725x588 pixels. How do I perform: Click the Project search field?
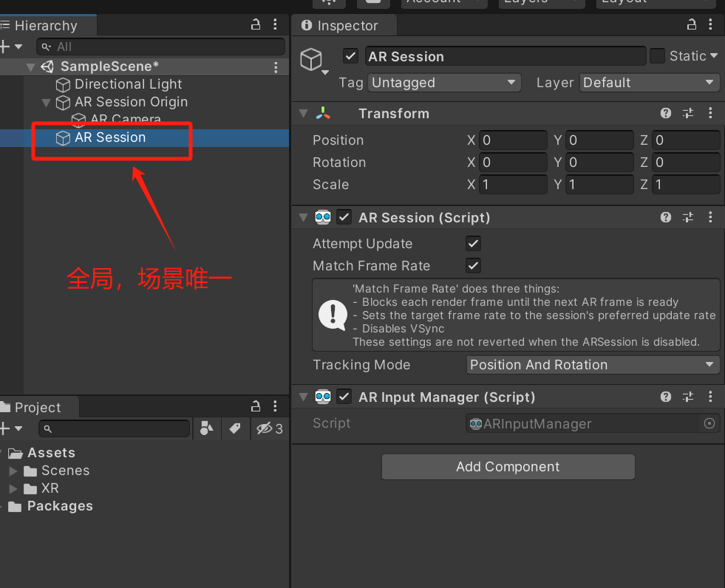(x=115, y=428)
